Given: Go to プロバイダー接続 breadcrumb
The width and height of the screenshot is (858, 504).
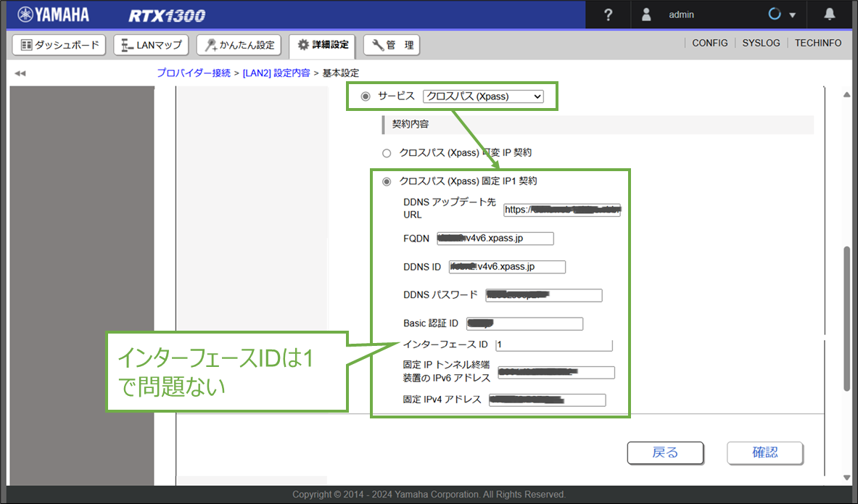Looking at the screenshot, I should pyautogui.click(x=194, y=73).
